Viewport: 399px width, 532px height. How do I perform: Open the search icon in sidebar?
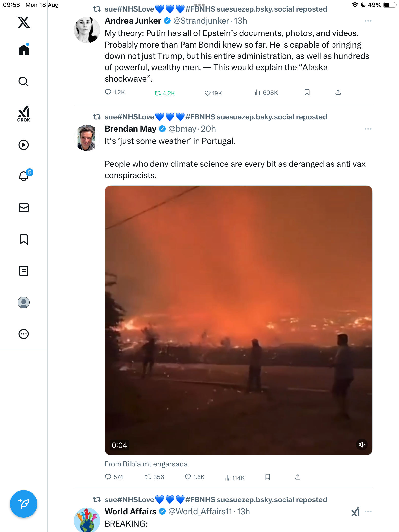[24, 82]
